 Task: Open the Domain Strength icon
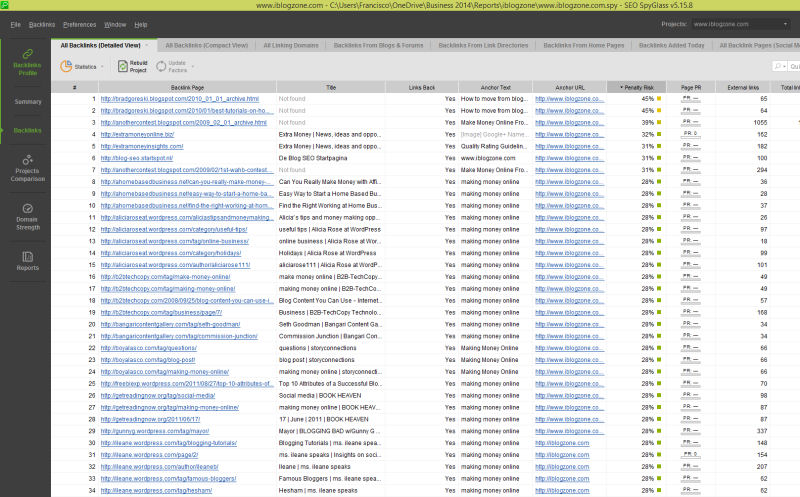[28, 208]
